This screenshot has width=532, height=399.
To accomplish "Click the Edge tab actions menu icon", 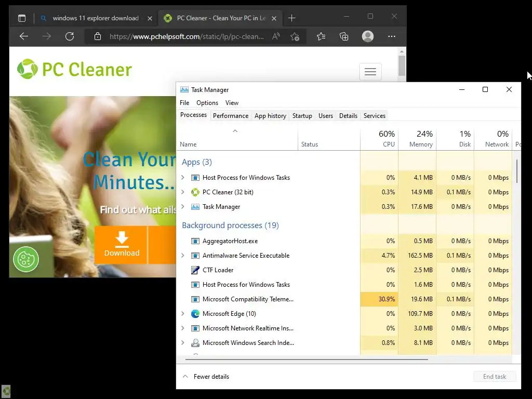I will (x=22, y=18).
